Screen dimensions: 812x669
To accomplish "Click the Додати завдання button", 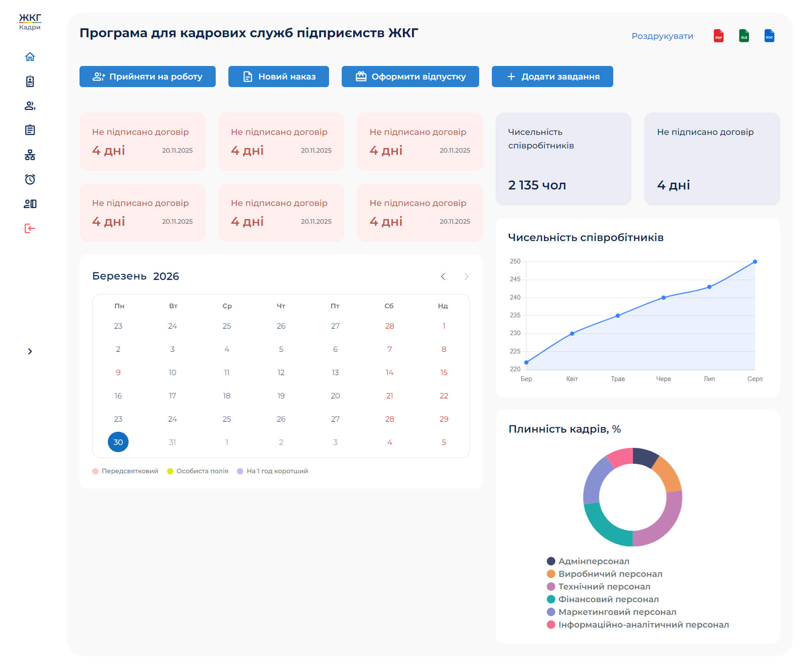I will 552,77.
